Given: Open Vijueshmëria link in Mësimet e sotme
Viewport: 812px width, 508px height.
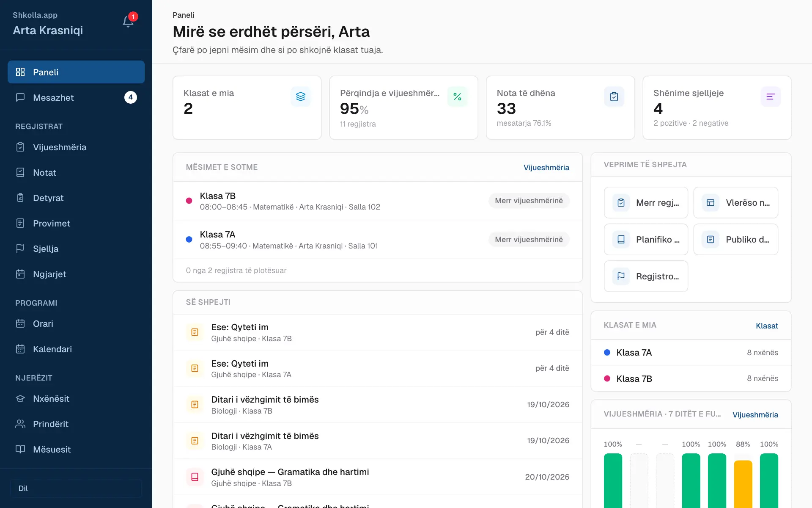Looking at the screenshot, I should 546,168.
